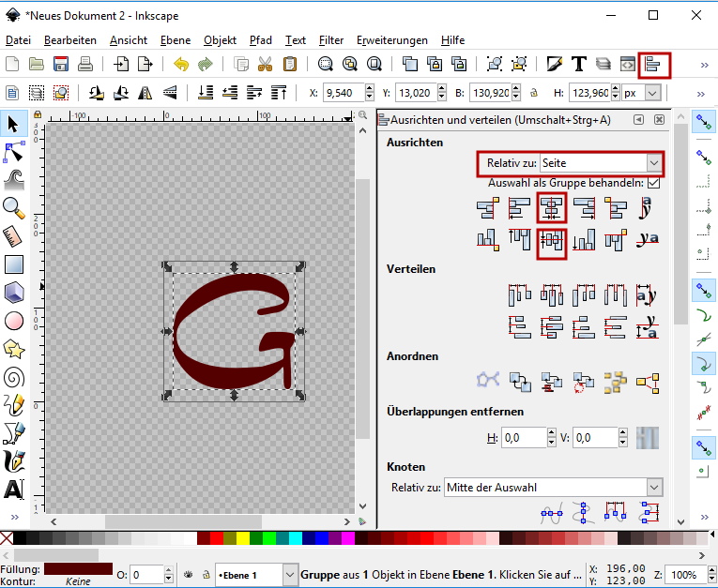Select the Text tool in toolbox
Image resolution: width=718 pixels, height=588 pixels.
click(x=13, y=490)
